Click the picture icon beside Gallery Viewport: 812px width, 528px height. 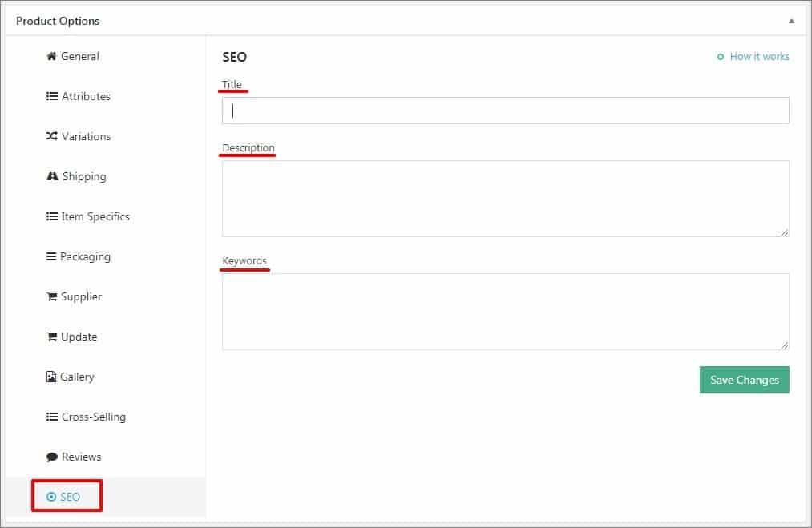tap(50, 377)
